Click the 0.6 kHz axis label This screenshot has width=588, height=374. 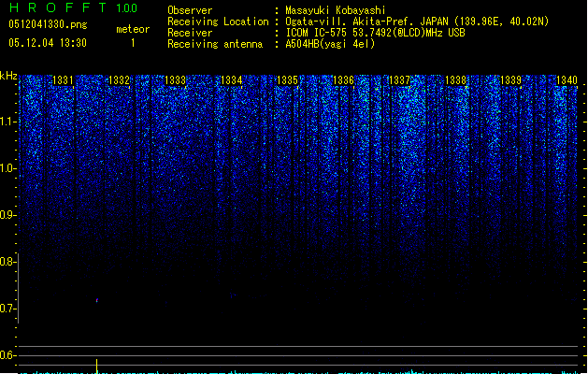point(7,355)
